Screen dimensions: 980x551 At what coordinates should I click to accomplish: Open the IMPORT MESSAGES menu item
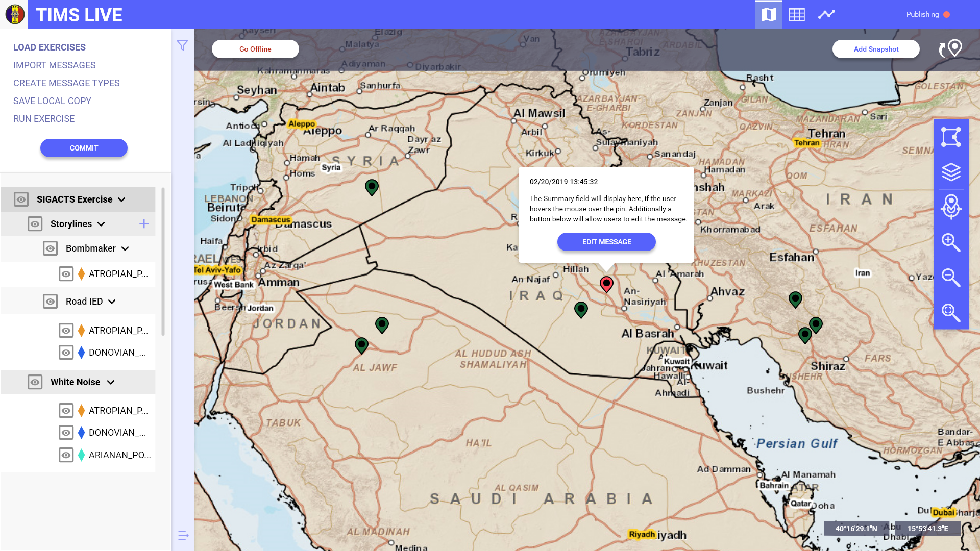54,65
